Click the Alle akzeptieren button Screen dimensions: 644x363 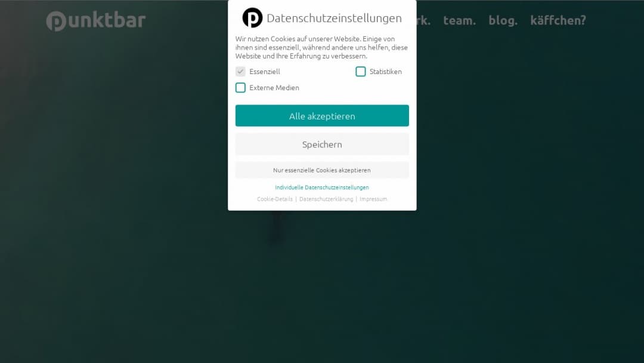[x=322, y=116]
